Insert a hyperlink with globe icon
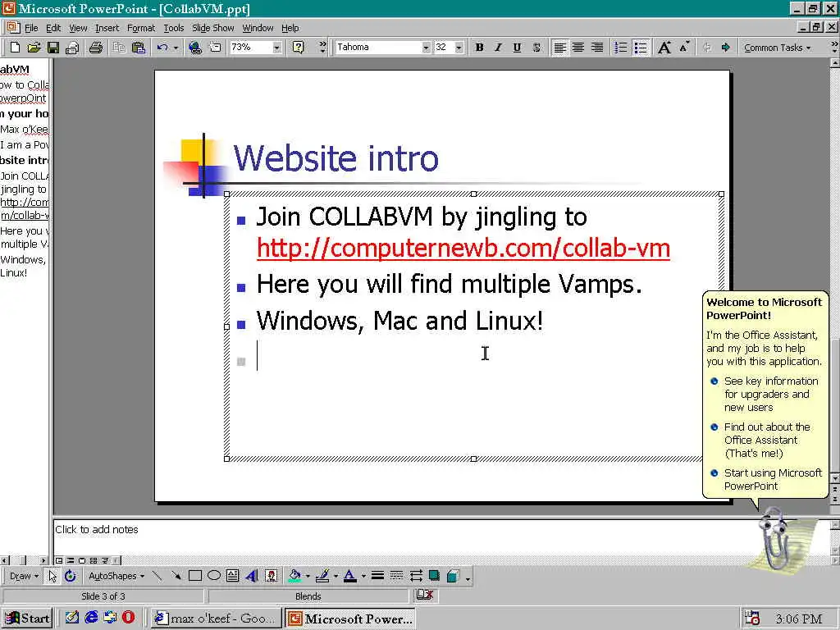This screenshot has height=630, width=840. pyautogui.click(x=195, y=48)
